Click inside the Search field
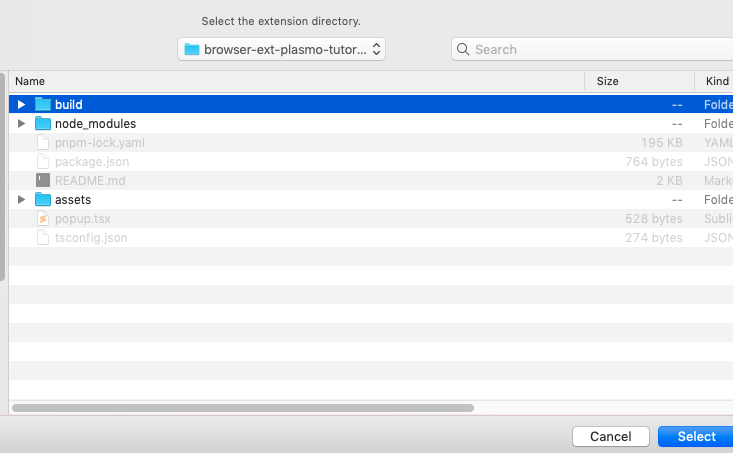The height and width of the screenshot is (453, 733). click(592, 49)
